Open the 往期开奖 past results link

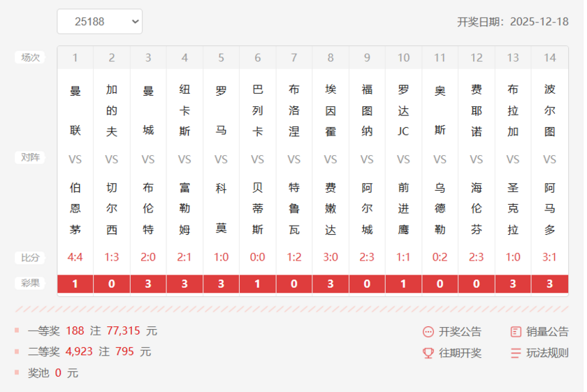460,354
